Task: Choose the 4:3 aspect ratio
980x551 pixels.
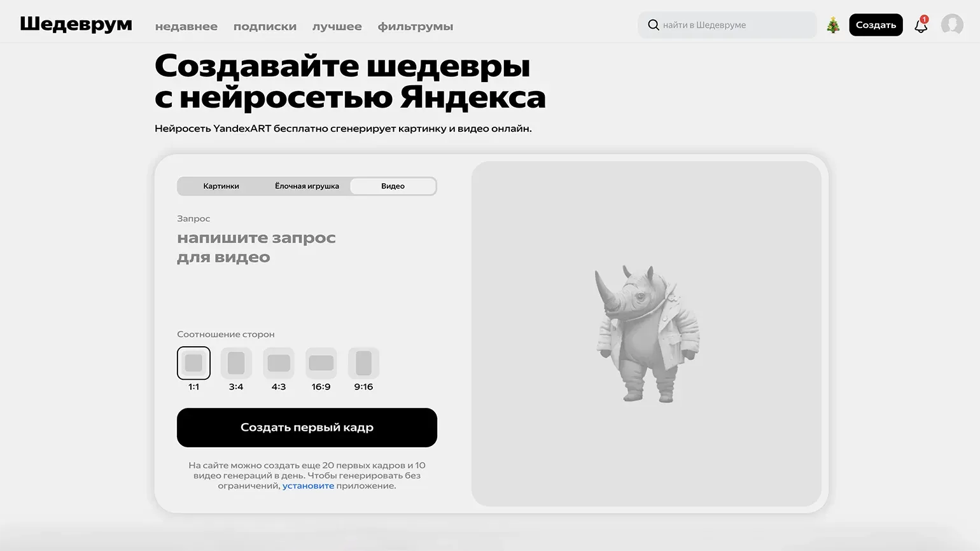Action: click(x=279, y=363)
